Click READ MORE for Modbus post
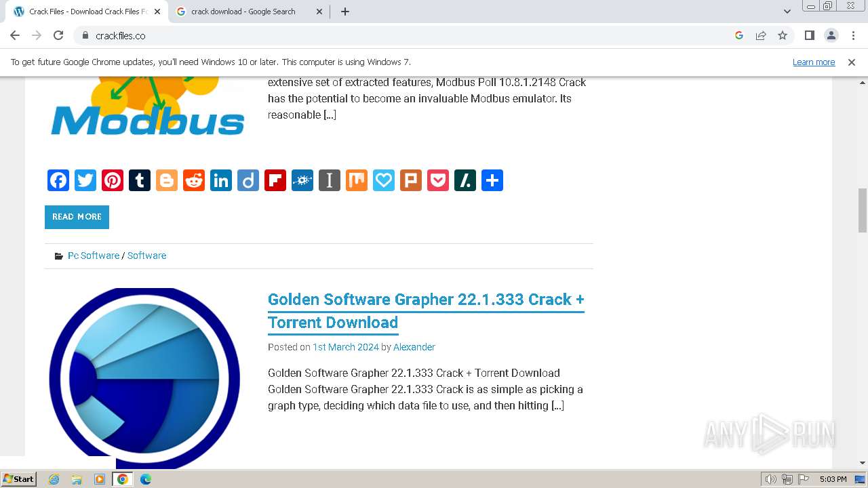The height and width of the screenshot is (488, 868). click(x=77, y=217)
